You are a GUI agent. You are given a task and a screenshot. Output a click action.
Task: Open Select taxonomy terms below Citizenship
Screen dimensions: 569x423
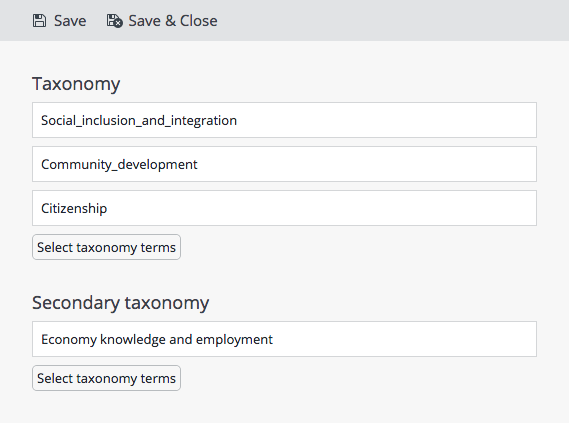point(106,247)
